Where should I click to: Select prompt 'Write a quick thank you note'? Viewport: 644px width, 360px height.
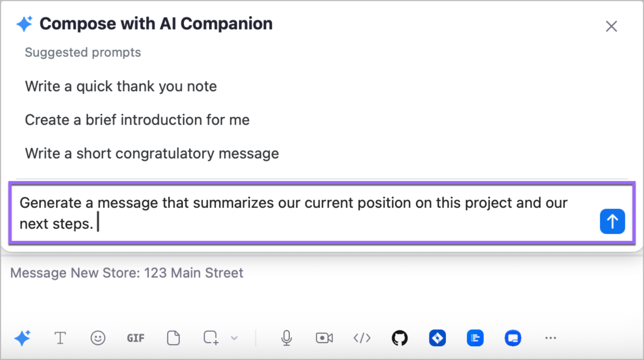(x=121, y=86)
